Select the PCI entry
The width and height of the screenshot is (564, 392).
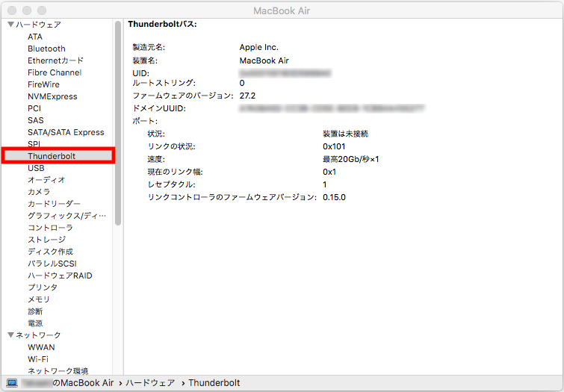point(34,108)
